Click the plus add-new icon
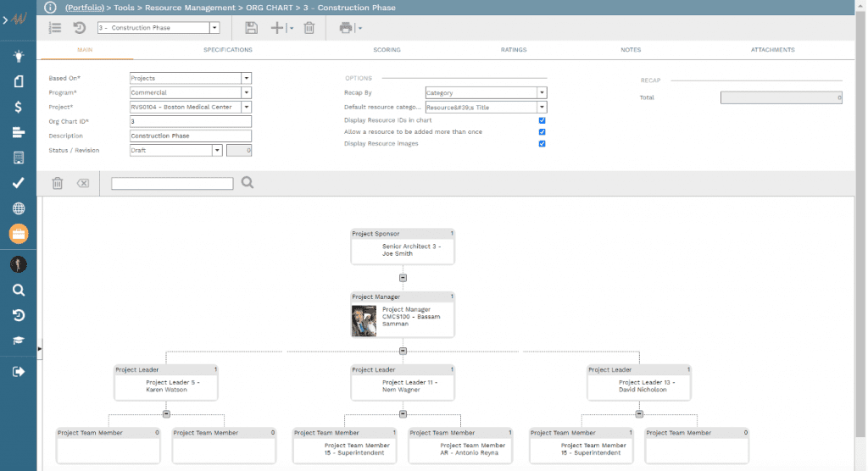Screen dimensions: 868x471 pos(277,28)
